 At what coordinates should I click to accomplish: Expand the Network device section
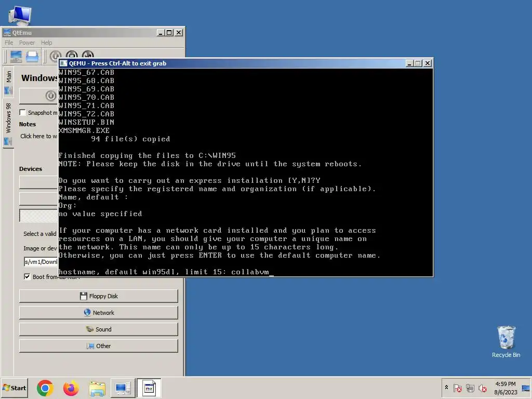click(x=98, y=312)
